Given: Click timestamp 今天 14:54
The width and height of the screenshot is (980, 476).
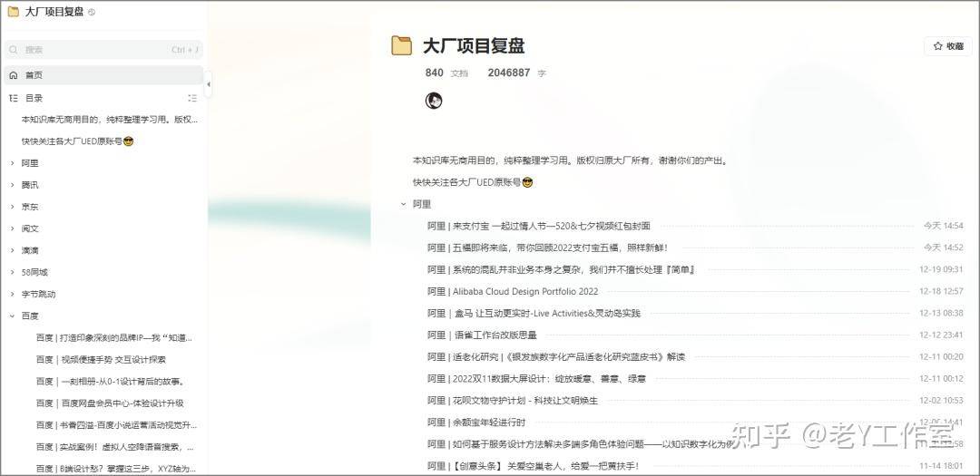Looking at the screenshot, I should [x=943, y=226].
